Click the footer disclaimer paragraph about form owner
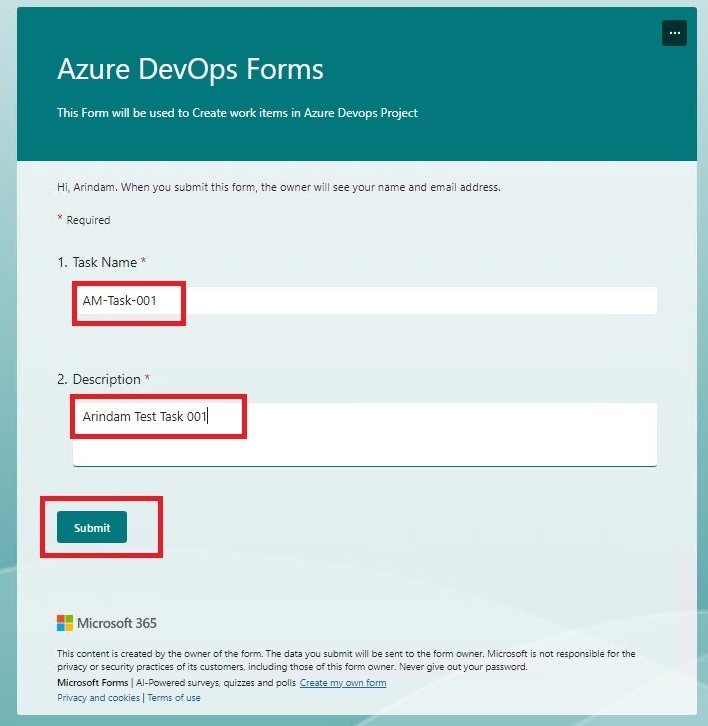Viewport: 708px width, 726px height. pos(346,660)
